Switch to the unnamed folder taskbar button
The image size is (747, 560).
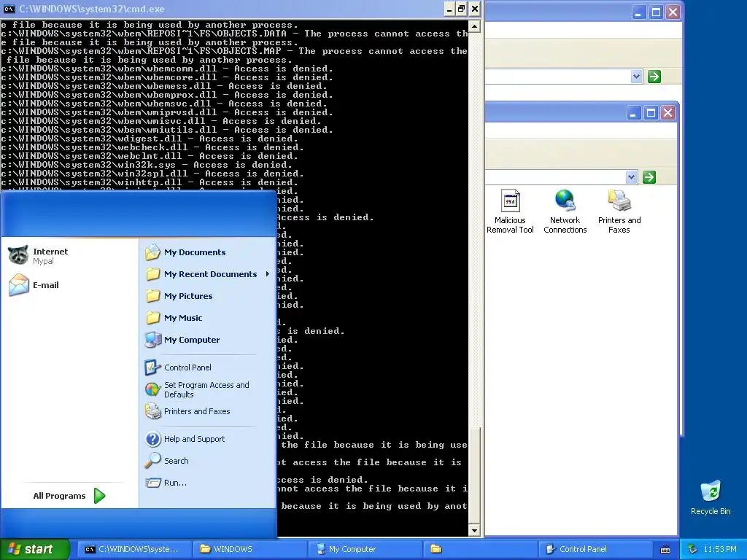[x=480, y=549]
